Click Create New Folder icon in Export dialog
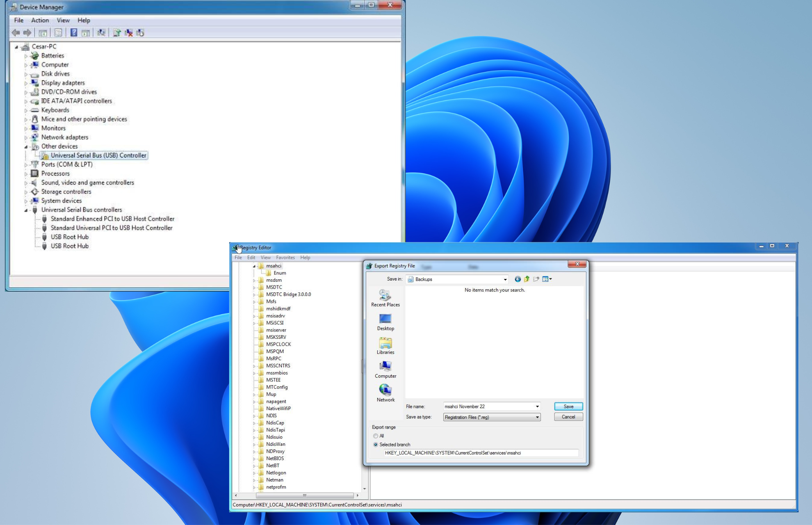Screen dimensions: 812x525 point(536,279)
